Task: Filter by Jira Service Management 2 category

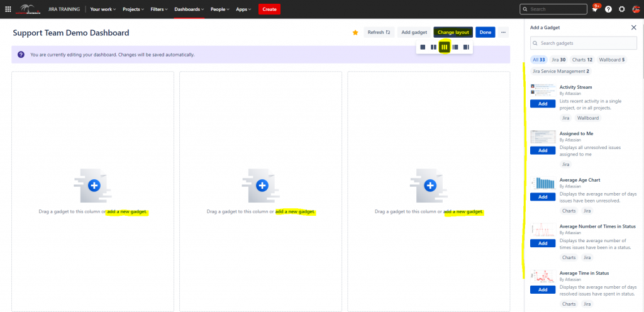Action: click(560, 71)
